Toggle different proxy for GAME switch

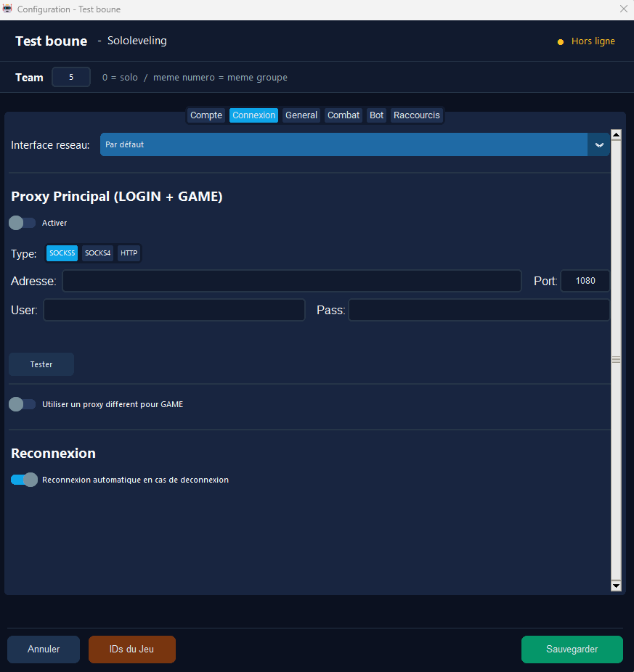pos(22,404)
